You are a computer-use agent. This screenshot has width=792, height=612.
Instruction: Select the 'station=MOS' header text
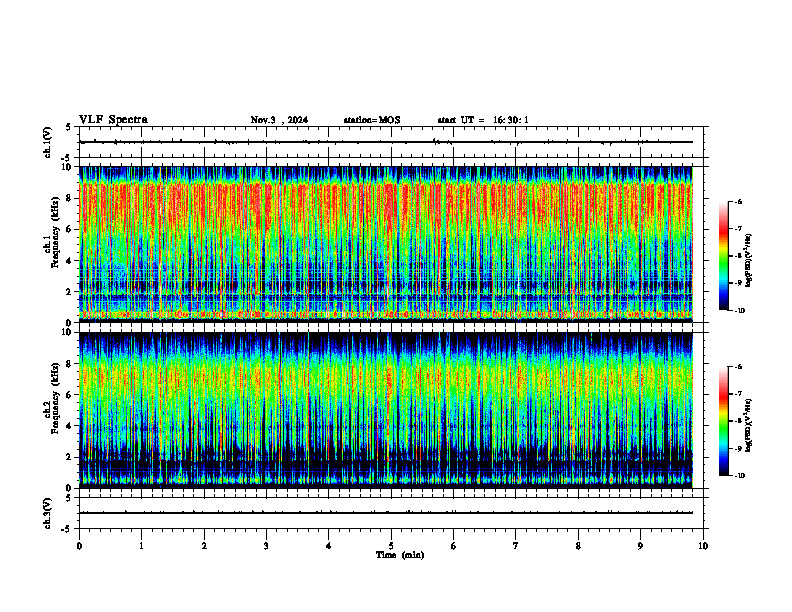coord(372,120)
